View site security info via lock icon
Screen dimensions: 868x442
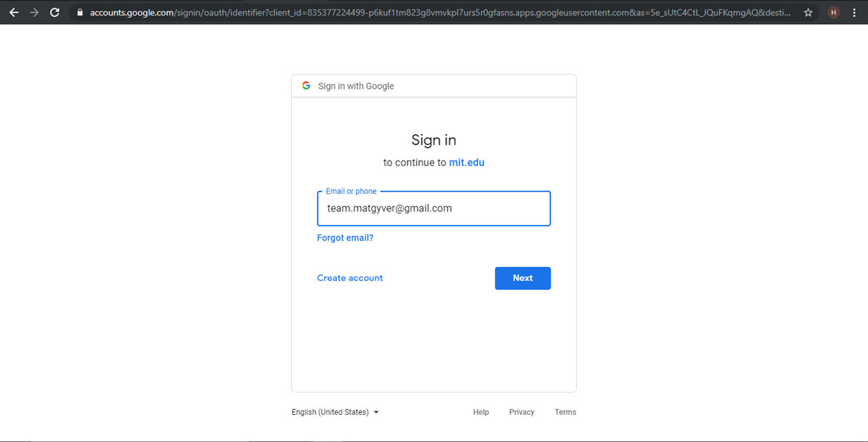[80, 12]
